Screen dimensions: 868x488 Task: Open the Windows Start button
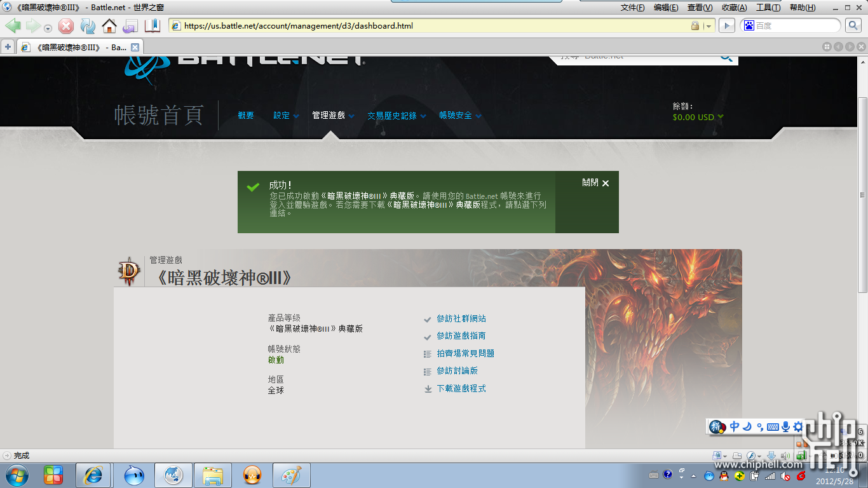(x=17, y=475)
